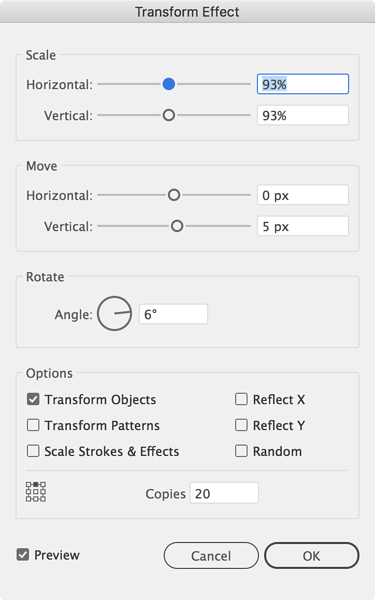Check the Transform Patterns option

click(x=33, y=425)
